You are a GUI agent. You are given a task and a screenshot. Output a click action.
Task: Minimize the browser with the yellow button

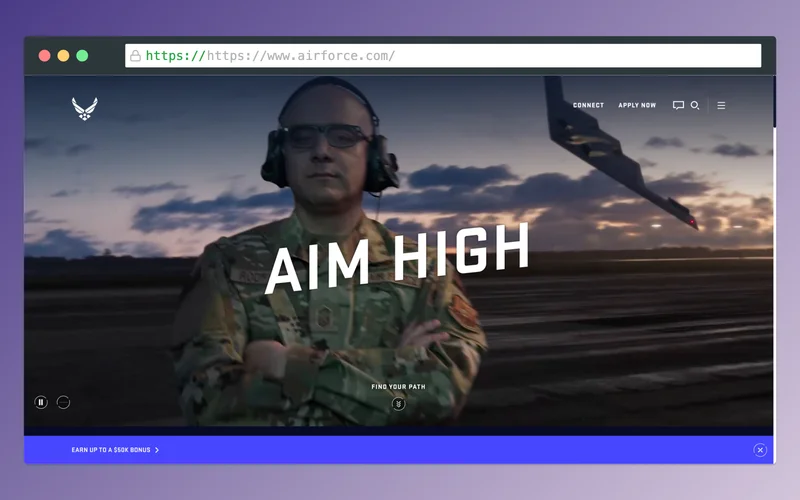63,56
